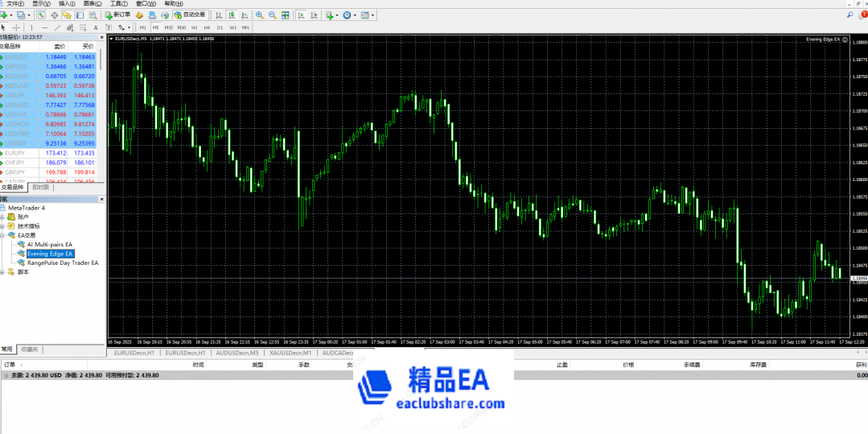
Task: Switch timeframe to M15
Action: [x=169, y=27]
